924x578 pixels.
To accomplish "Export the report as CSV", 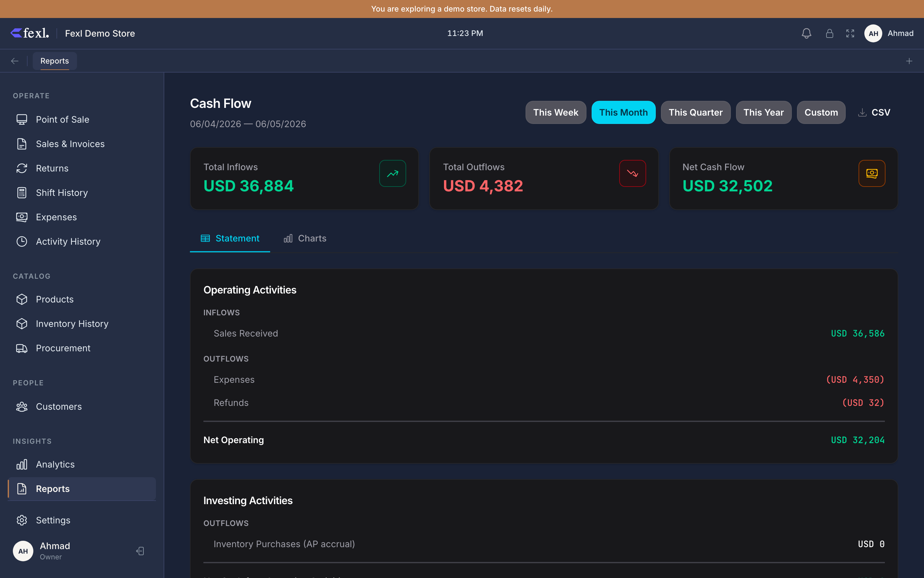I will (874, 112).
